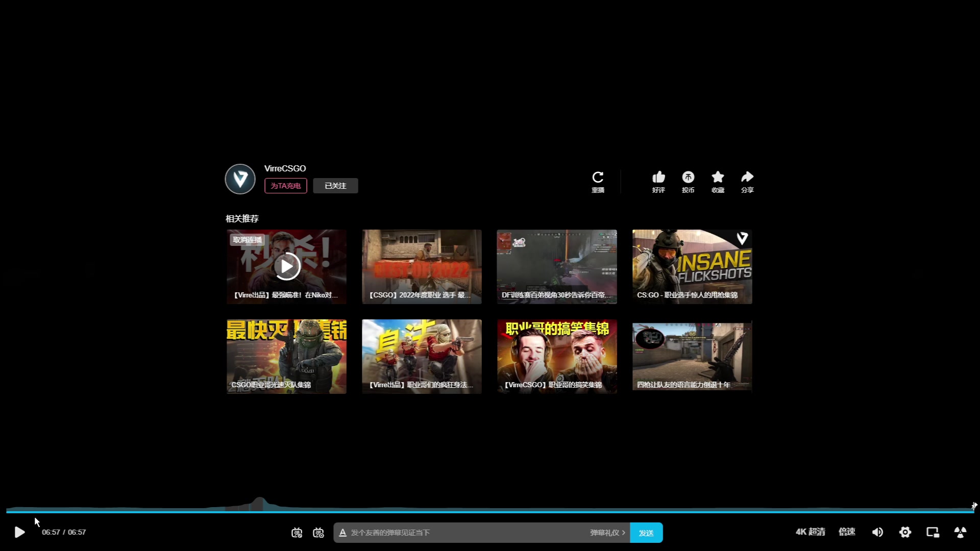Open playback speed 倍速 menu
This screenshot has width=980, height=551.
pos(847,532)
